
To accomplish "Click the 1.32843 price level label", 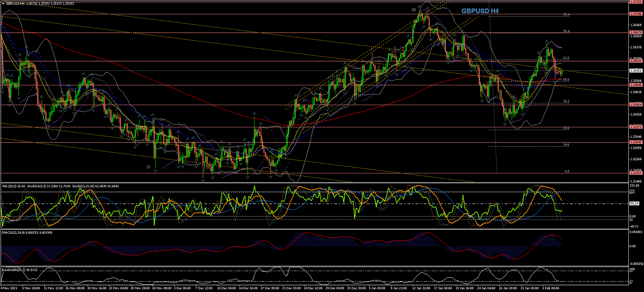I will click(635, 142).
